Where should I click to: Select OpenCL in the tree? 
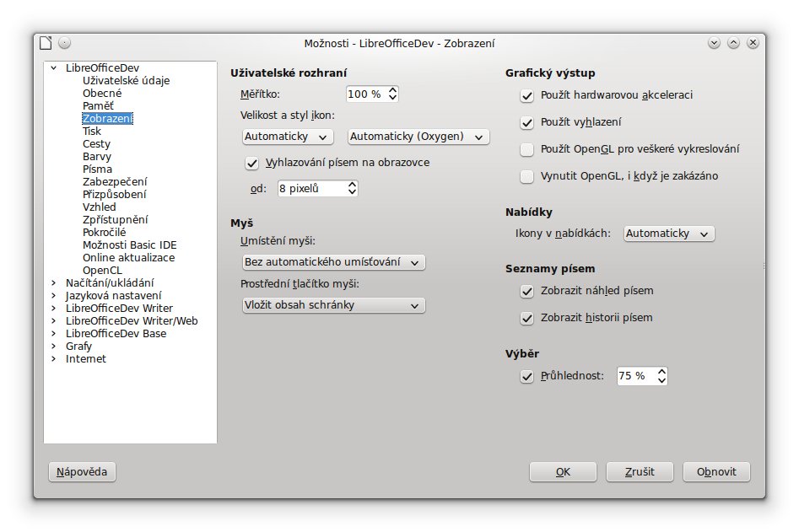pyautogui.click(x=102, y=271)
